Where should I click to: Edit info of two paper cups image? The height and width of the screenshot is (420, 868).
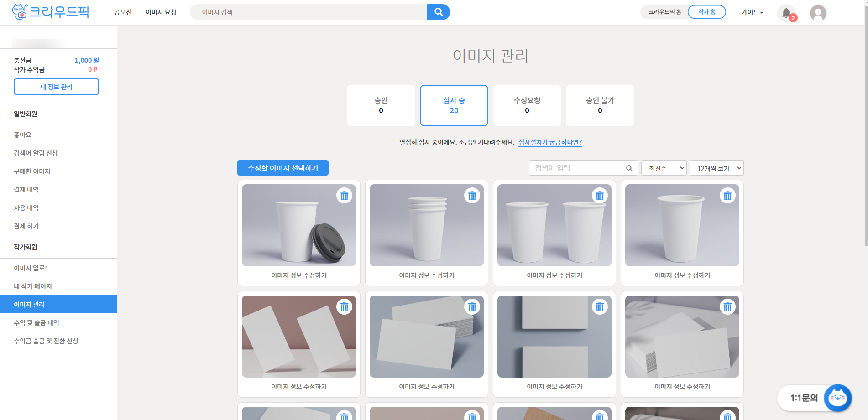click(x=554, y=275)
